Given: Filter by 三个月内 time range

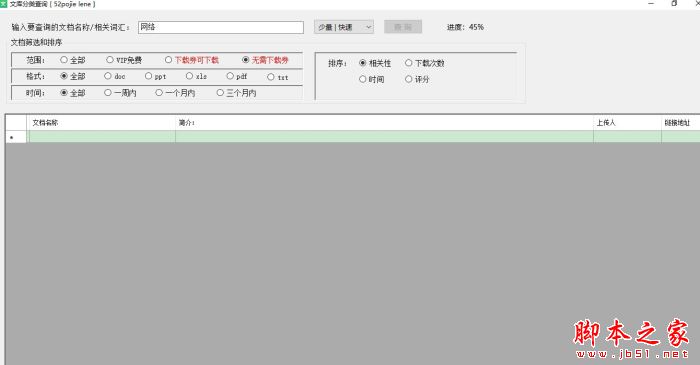Looking at the screenshot, I should coord(236,93).
